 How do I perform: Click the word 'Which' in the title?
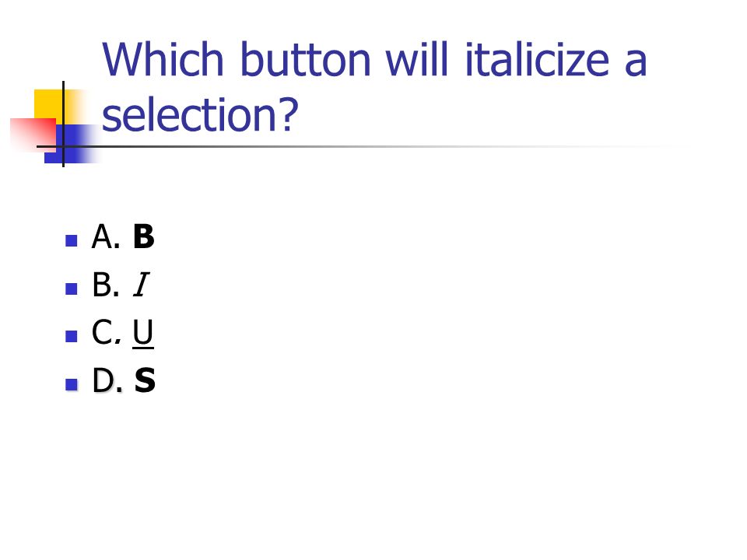point(163,60)
